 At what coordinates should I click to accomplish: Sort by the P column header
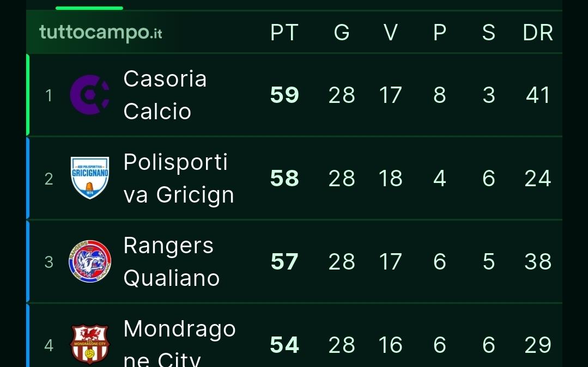pos(439,32)
